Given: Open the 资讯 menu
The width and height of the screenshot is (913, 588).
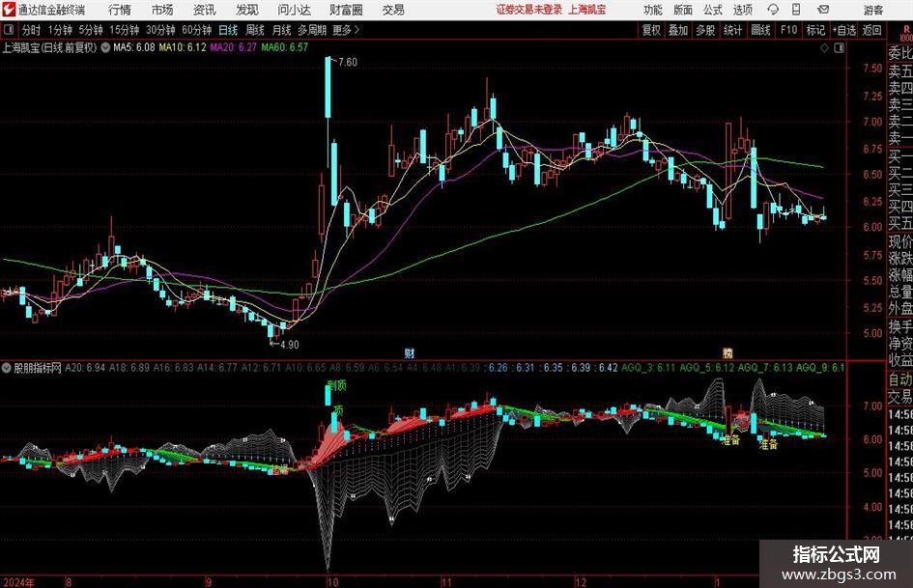Looking at the screenshot, I should 205,10.
